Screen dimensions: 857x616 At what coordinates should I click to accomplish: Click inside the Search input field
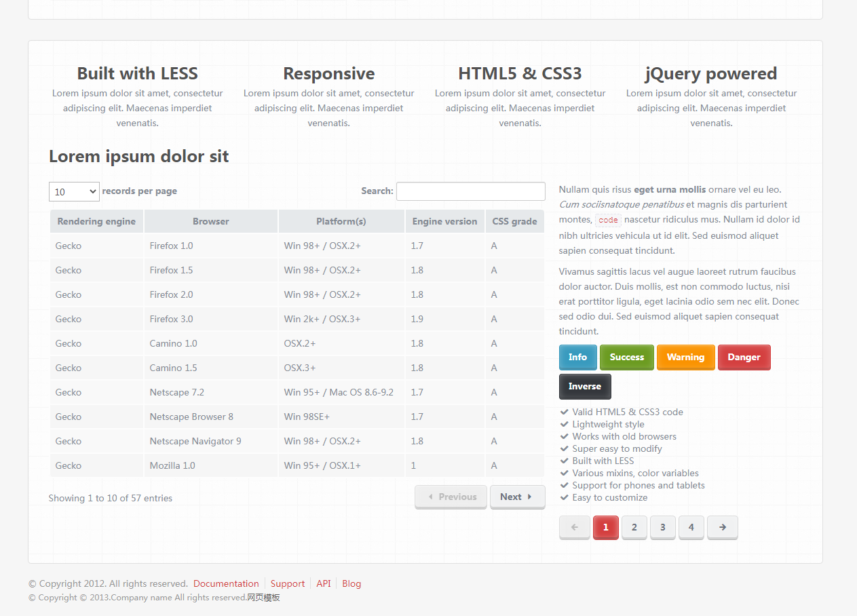[x=470, y=191]
